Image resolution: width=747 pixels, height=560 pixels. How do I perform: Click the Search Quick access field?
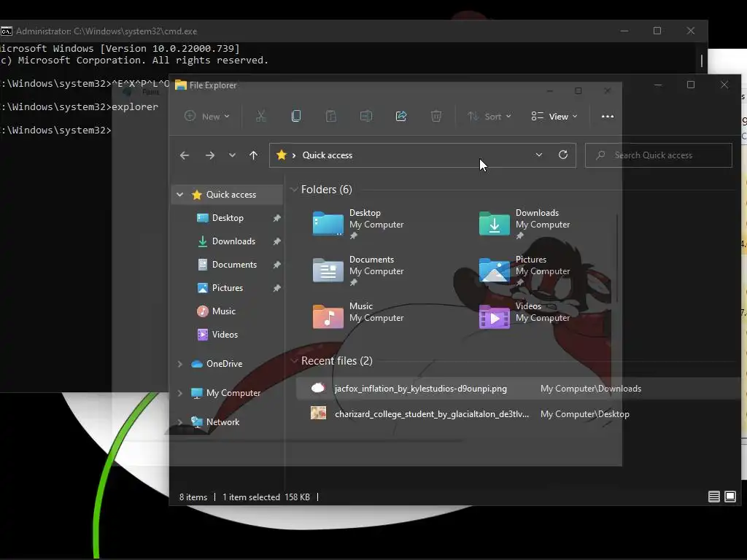pos(659,155)
